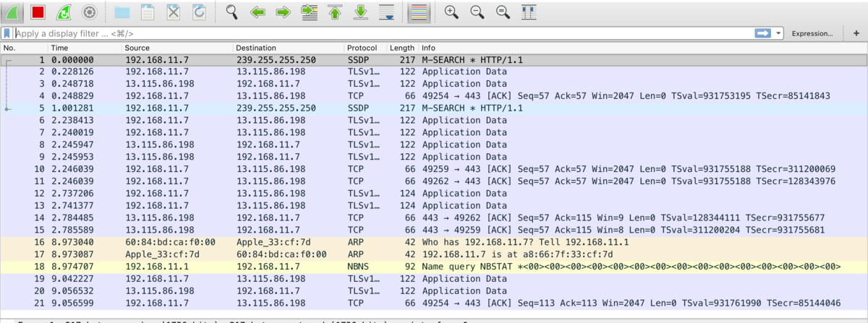Stop the running packet capture
The width and height of the screenshot is (868, 323).
[38, 12]
